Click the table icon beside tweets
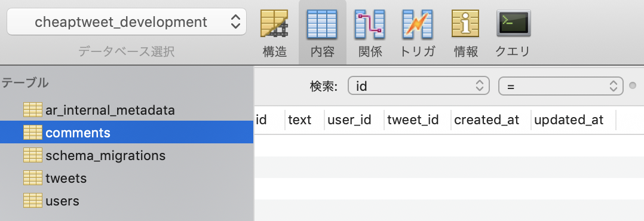Viewport: 644px width, 221px height. point(33,178)
